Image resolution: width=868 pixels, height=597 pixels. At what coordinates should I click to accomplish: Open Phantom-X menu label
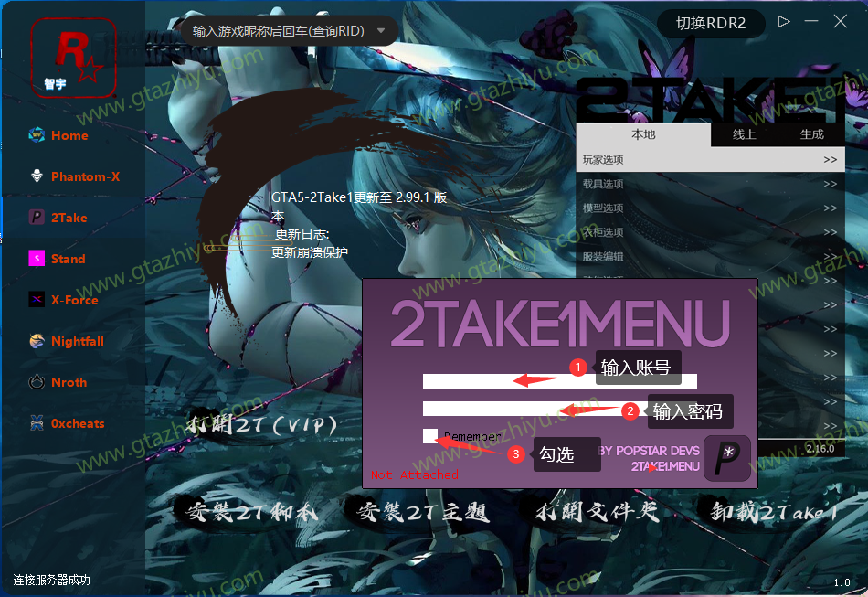pyautogui.click(x=85, y=176)
